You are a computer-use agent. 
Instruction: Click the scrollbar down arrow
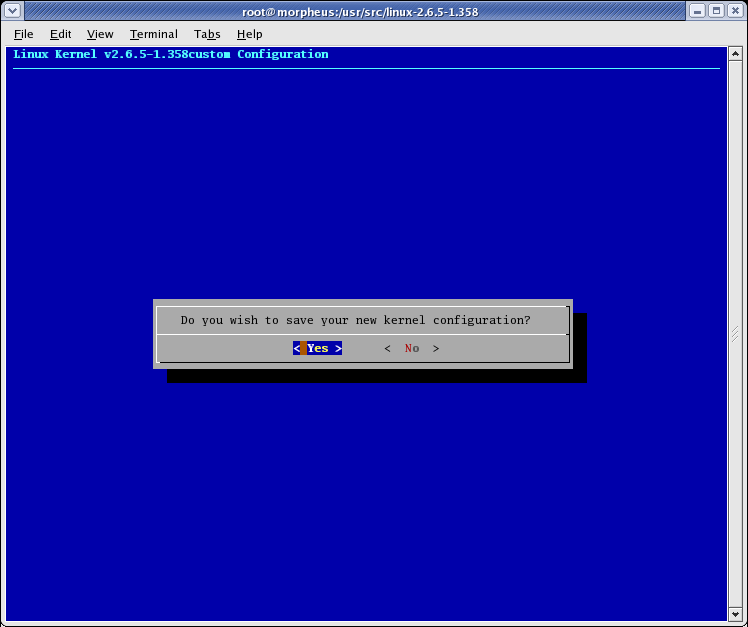pyautogui.click(x=735, y=613)
